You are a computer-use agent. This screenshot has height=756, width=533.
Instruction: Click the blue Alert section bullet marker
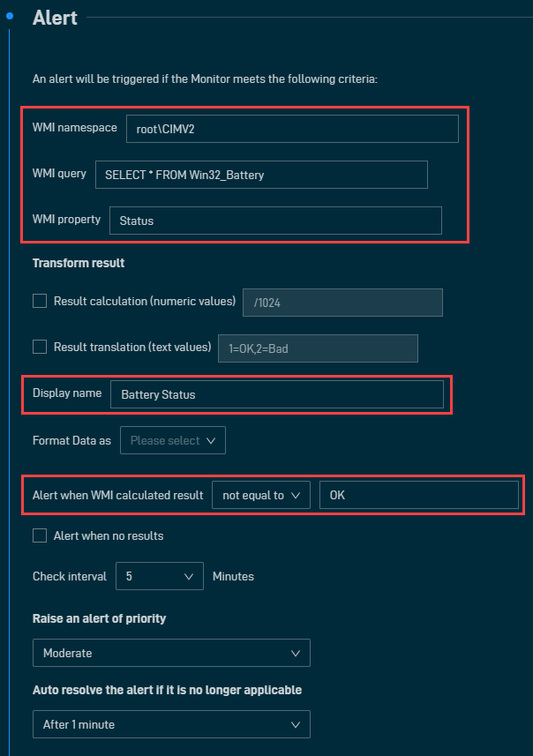9,16
